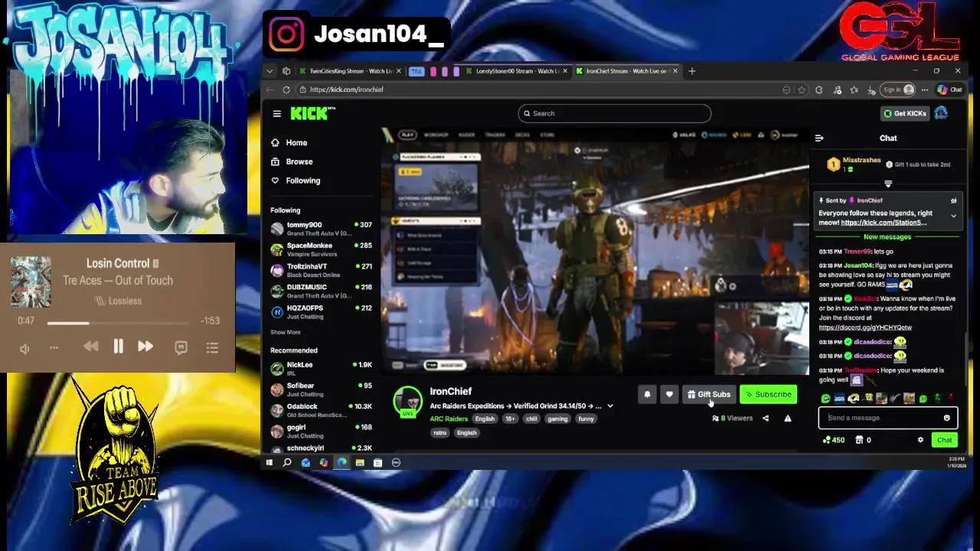Click the browser Sign in button
The image size is (980, 551).
898,90
